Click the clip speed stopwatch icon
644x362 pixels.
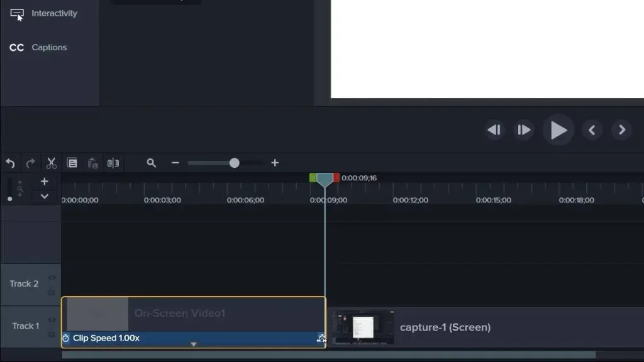[65, 338]
